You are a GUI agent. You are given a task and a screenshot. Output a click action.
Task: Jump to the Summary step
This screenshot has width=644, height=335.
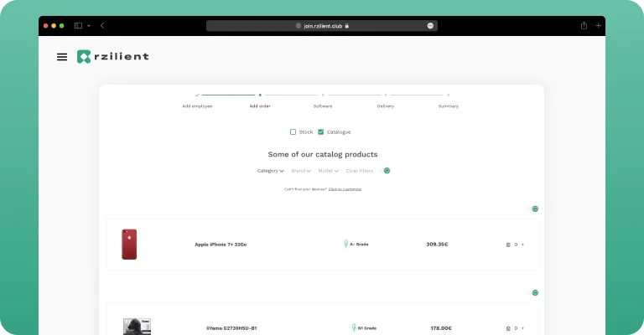click(448, 106)
